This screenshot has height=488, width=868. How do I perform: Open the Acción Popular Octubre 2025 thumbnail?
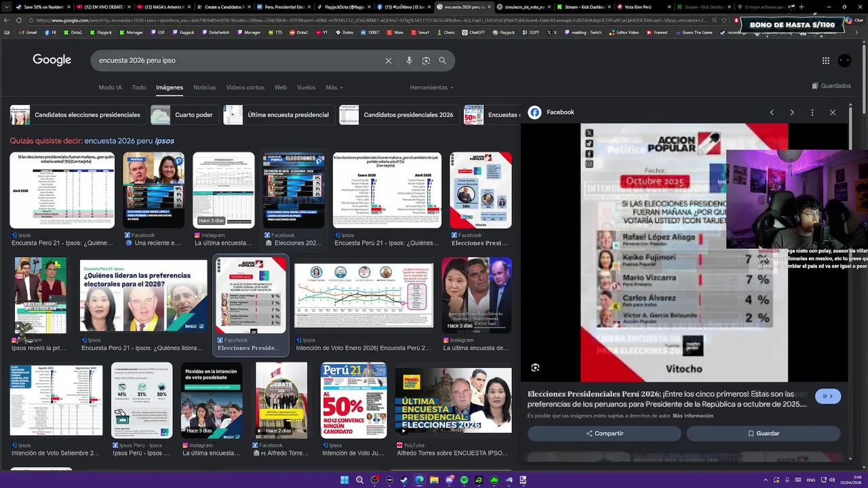click(250, 295)
